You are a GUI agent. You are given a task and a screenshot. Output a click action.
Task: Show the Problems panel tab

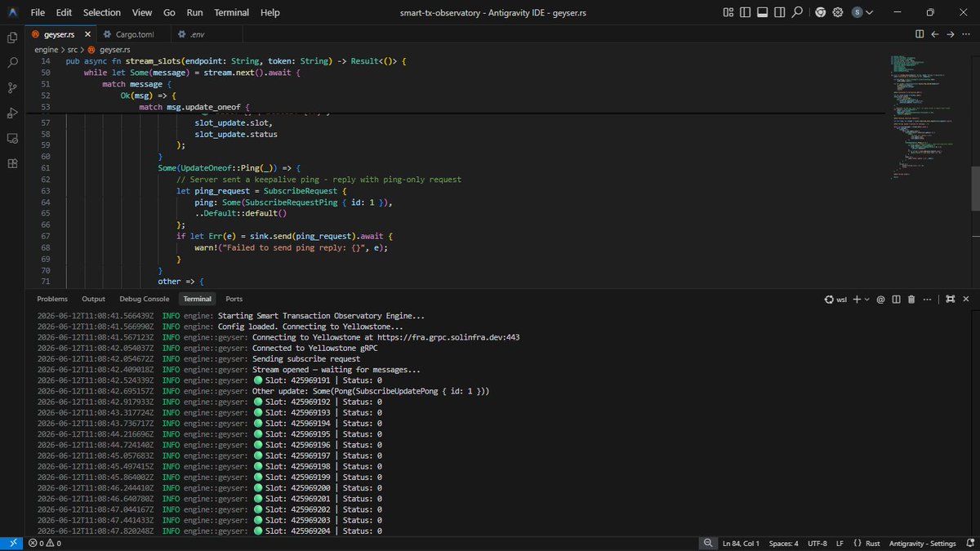coord(52,300)
